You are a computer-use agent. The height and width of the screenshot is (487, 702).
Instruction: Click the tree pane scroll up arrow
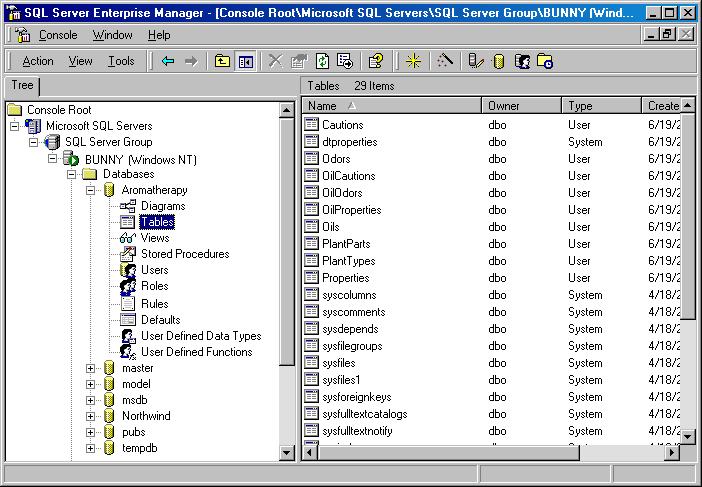coord(287,110)
